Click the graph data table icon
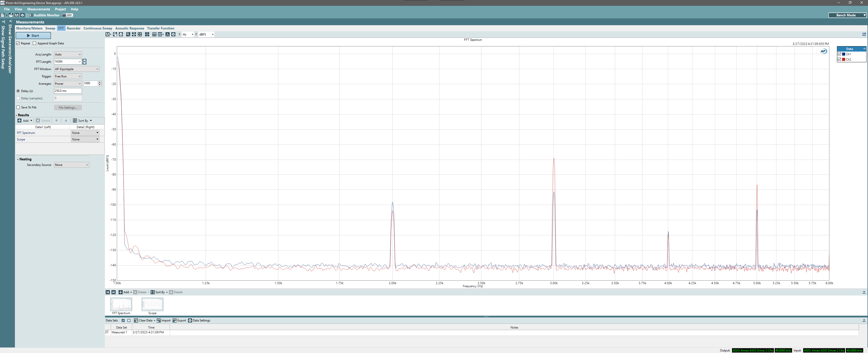Screen dimensions: 868x353 click(154, 34)
